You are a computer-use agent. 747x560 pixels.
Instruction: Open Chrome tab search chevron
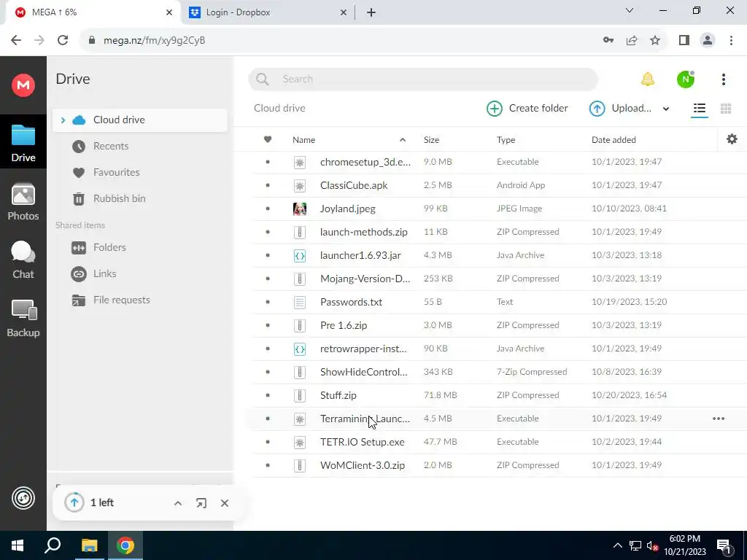[x=630, y=10]
